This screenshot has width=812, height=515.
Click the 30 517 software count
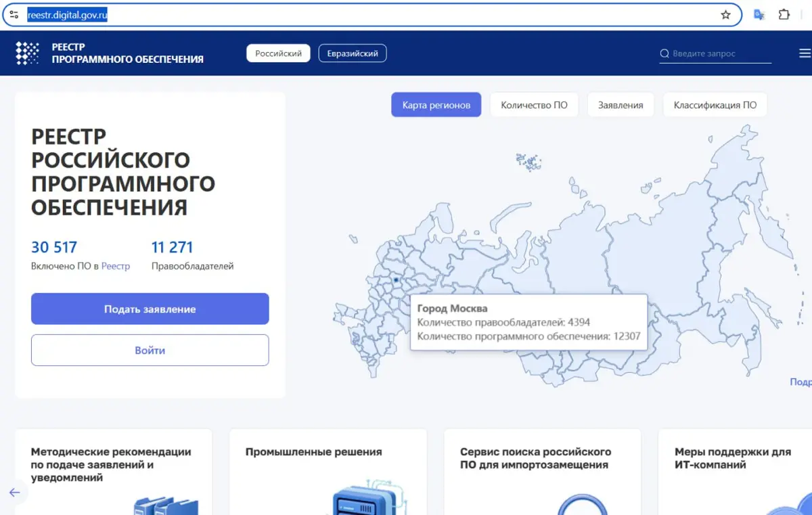[x=54, y=247]
